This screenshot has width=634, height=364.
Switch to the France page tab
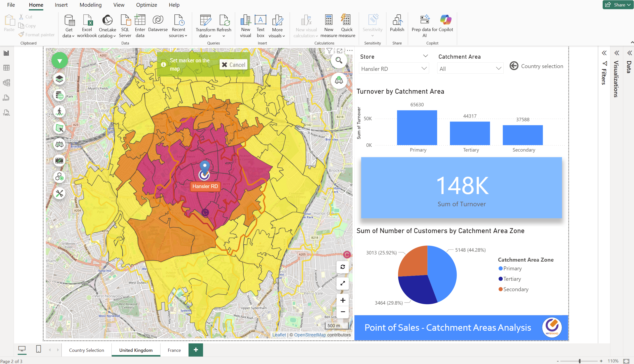tap(174, 350)
